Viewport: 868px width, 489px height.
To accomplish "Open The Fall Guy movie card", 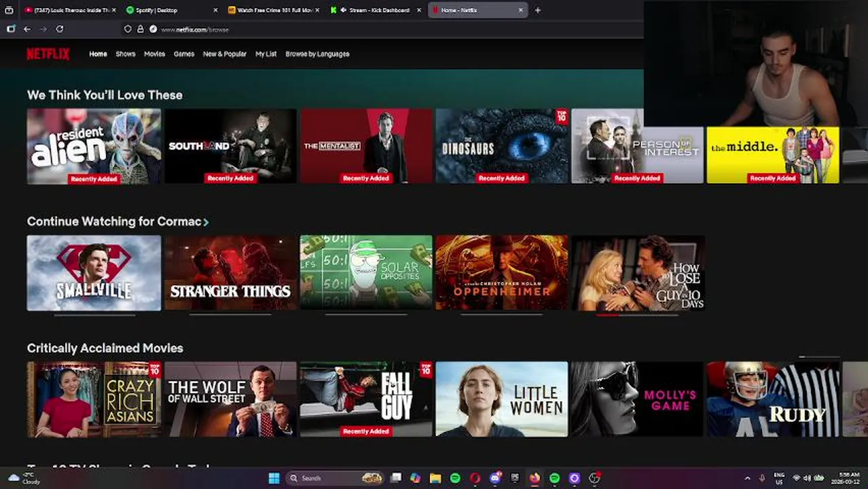I will 366,399.
